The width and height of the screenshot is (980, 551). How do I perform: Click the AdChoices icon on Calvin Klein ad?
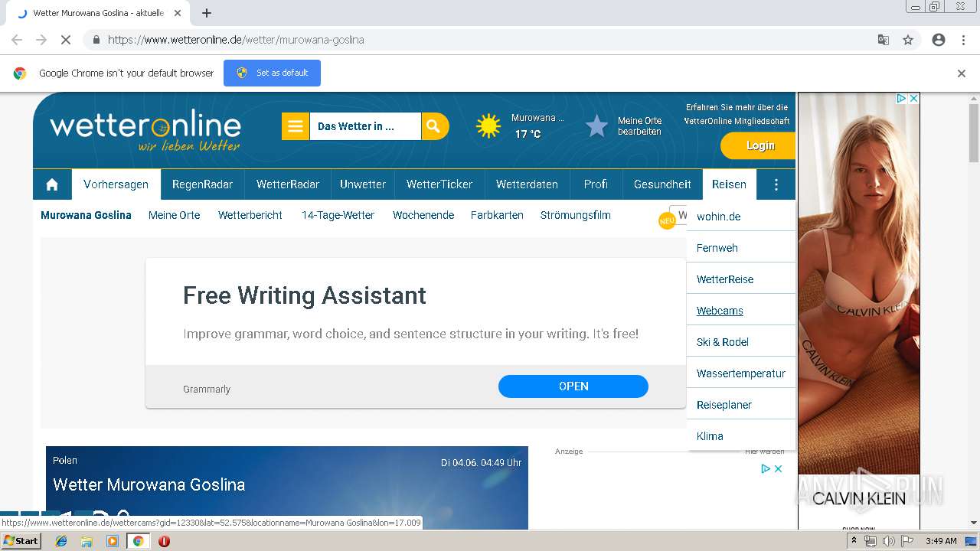point(902,99)
